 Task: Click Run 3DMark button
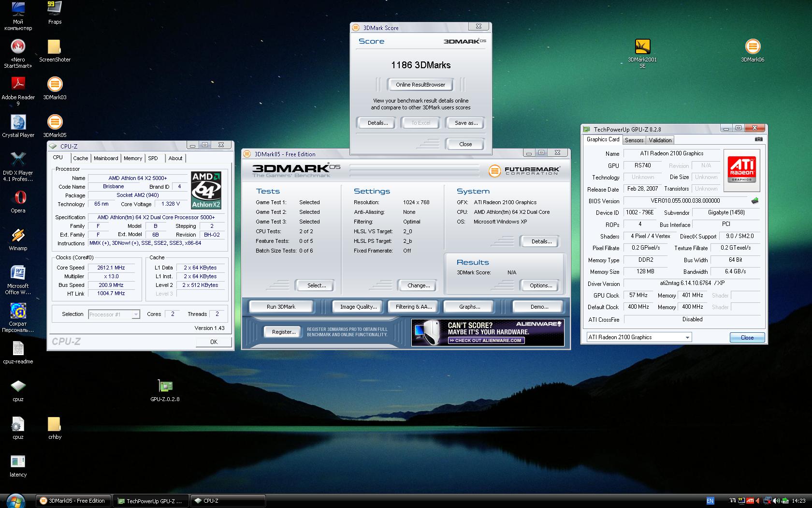(x=281, y=307)
